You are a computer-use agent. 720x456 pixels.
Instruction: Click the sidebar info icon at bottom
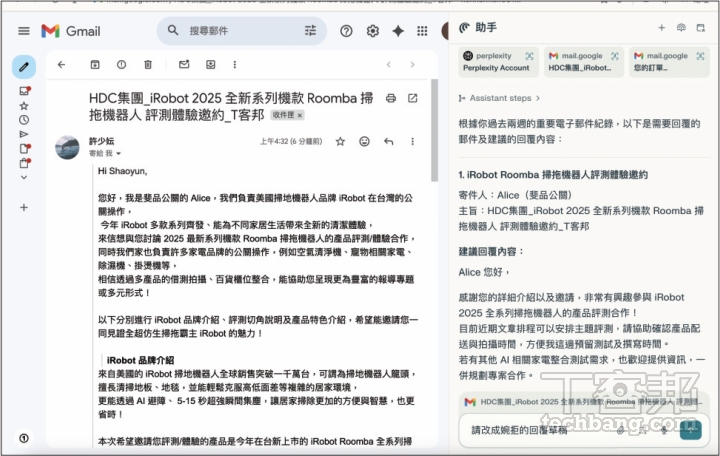(x=24, y=438)
